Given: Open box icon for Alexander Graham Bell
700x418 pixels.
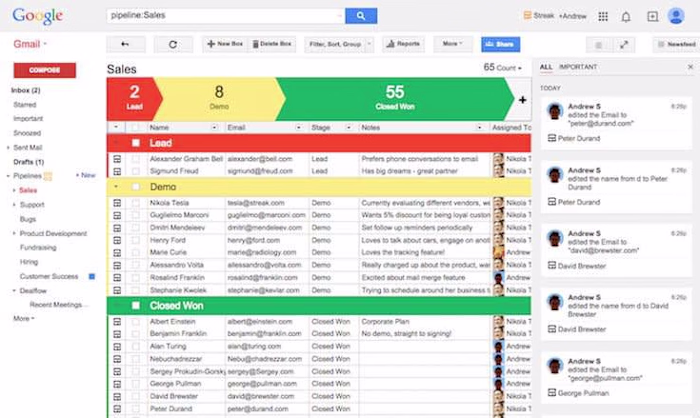Looking at the screenshot, I should (117, 159).
